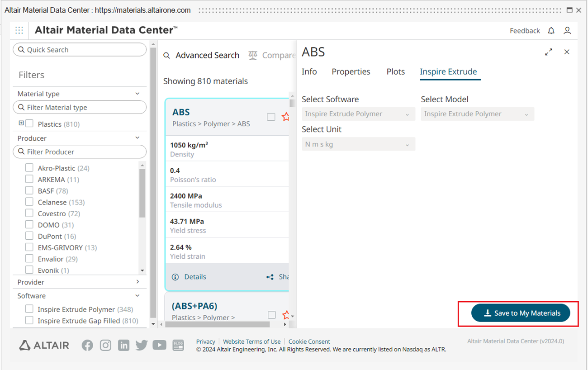Open the Privacy link
The width and height of the screenshot is (588, 370).
(x=206, y=342)
